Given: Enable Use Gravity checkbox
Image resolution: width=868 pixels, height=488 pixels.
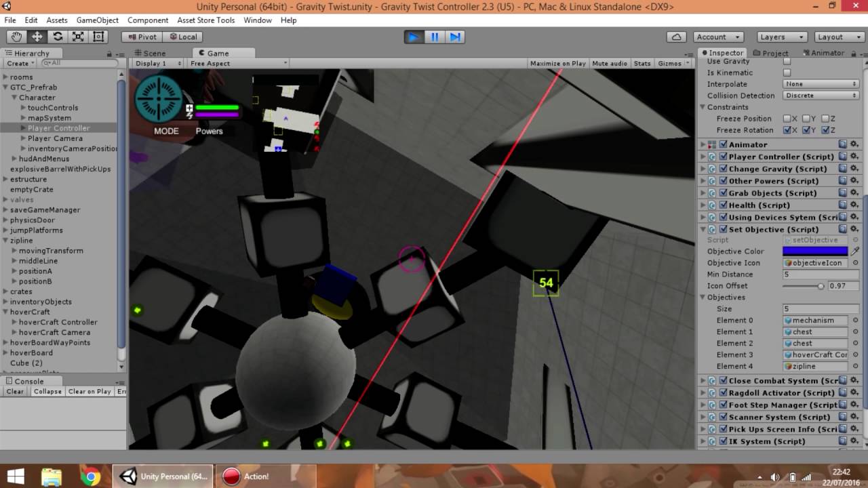Looking at the screenshot, I should [787, 61].
